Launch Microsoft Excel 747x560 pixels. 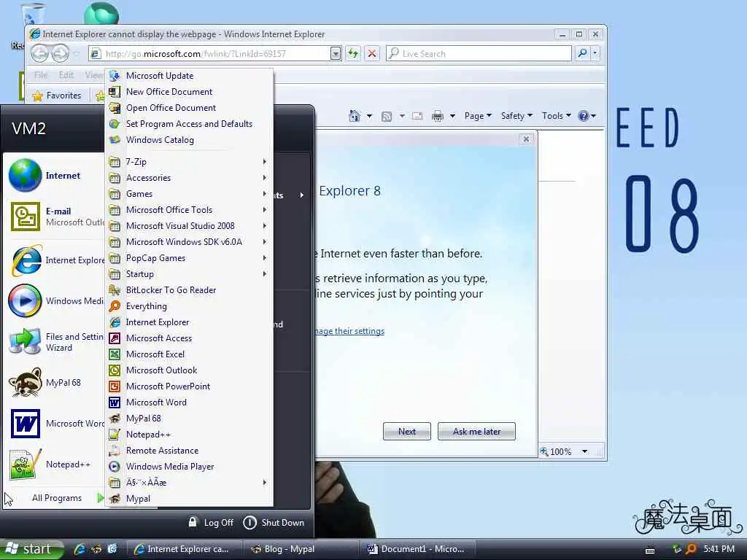[x=189, y=354]
